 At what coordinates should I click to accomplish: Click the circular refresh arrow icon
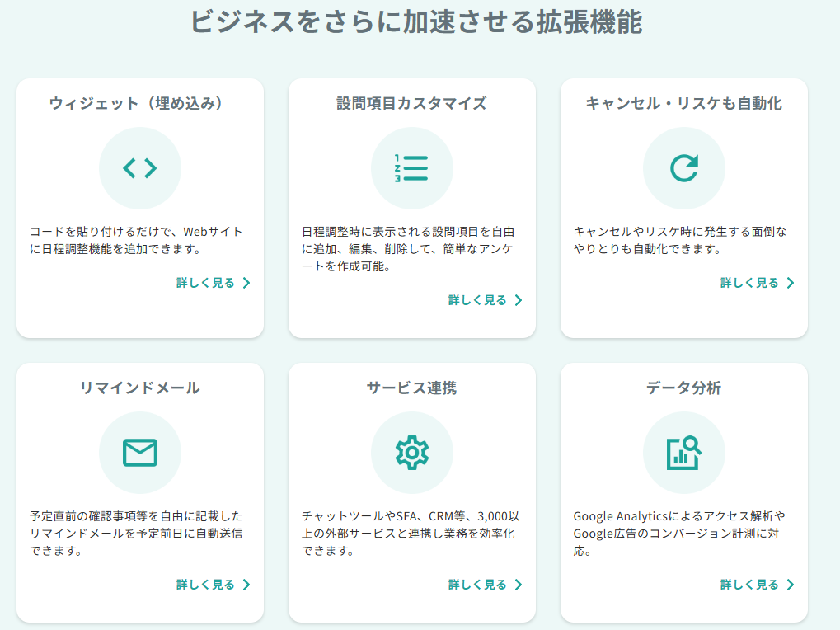click(683, 168)
